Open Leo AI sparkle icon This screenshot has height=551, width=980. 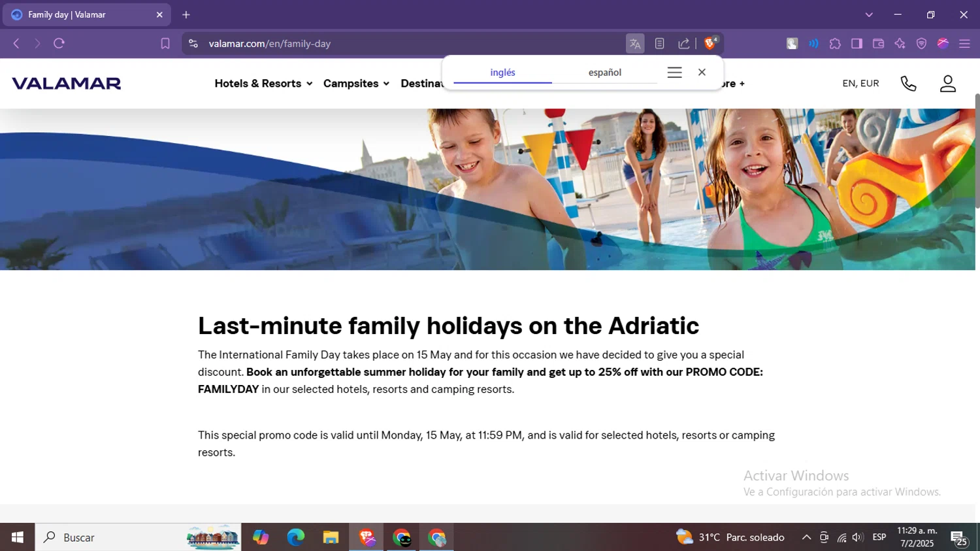coord(900,44)
